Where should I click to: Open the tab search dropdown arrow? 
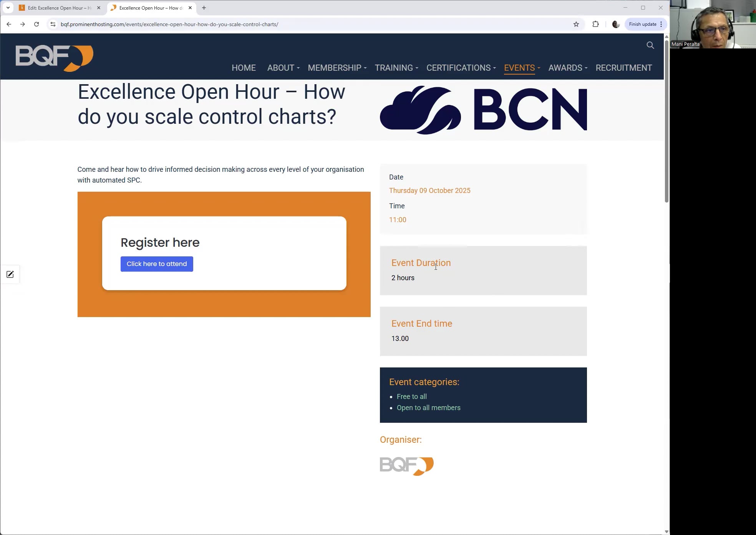(8, 8)
